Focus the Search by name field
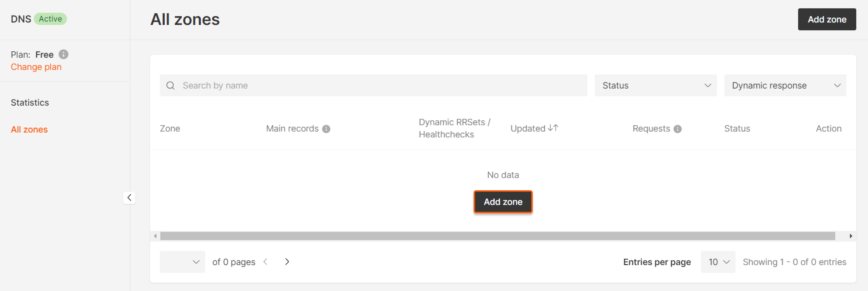This screenshot has width=868, height=291. point(373,85)
